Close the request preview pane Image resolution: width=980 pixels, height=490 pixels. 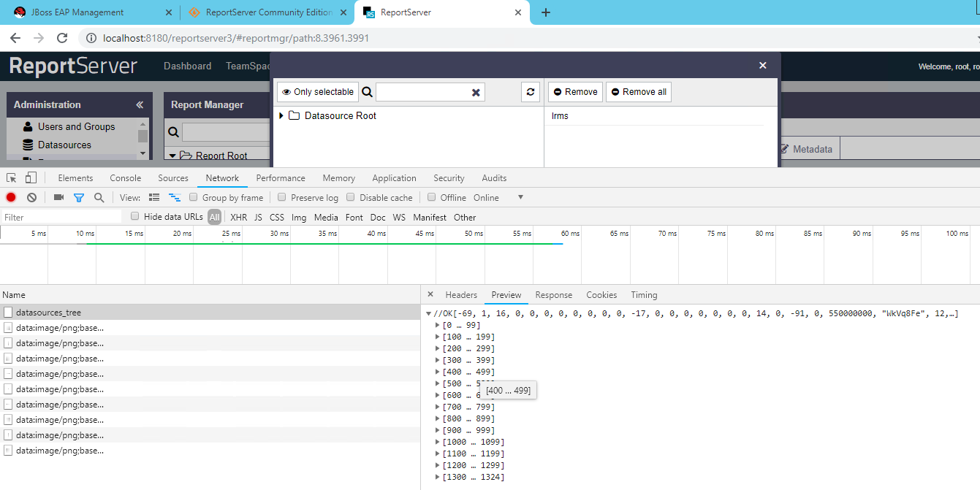(x=430, y=294)
